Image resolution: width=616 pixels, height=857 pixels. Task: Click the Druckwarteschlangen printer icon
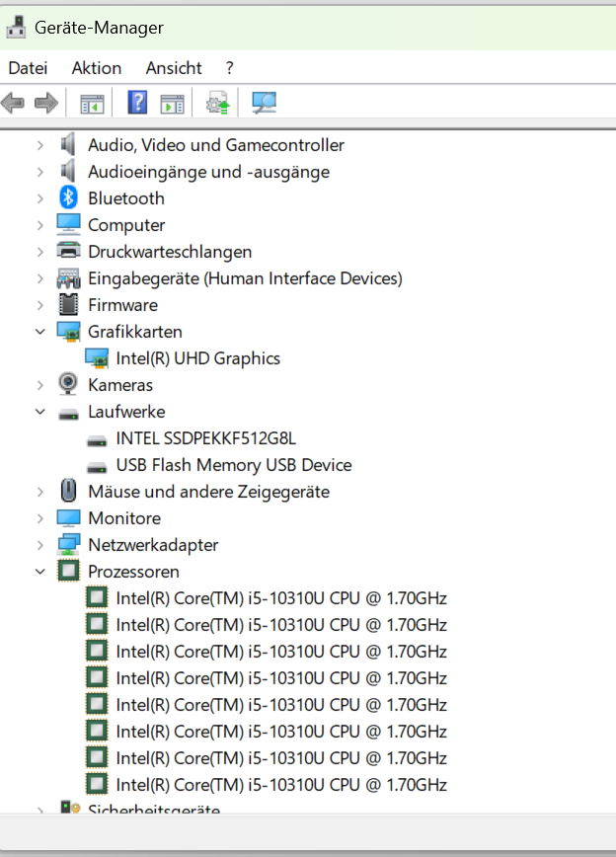pos(68,251)
